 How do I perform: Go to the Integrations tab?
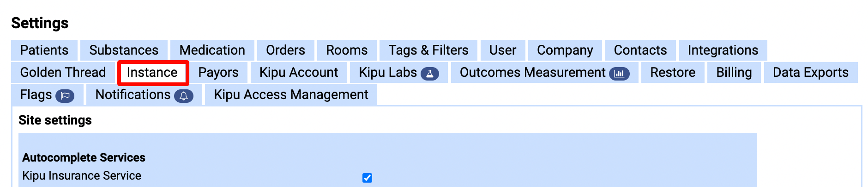(x=723, y=50)
